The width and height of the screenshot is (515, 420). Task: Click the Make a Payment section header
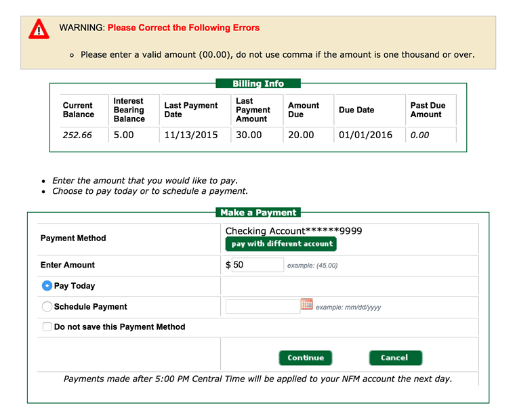(258, 213)
